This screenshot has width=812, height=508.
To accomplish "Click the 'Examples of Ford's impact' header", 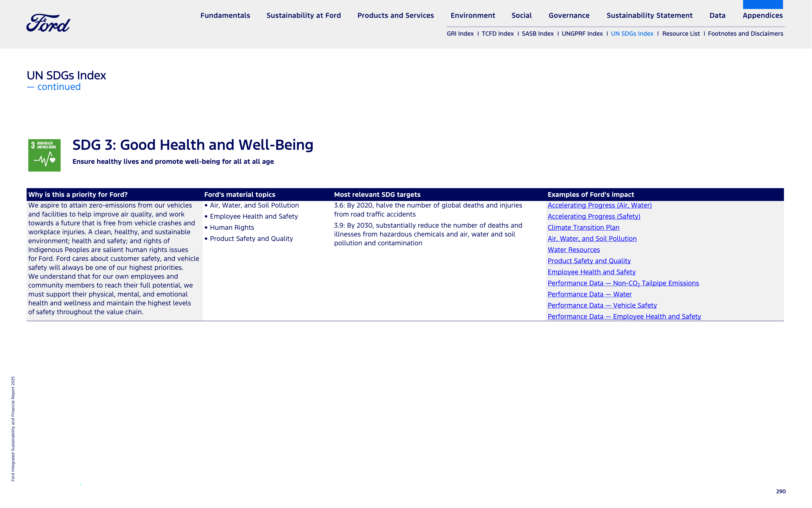I will 591,195.
